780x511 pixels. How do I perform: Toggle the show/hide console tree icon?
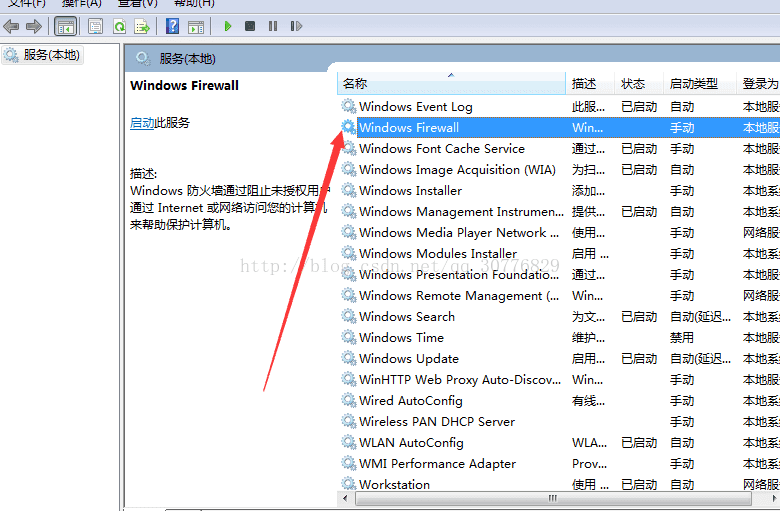tap(66, 26)
